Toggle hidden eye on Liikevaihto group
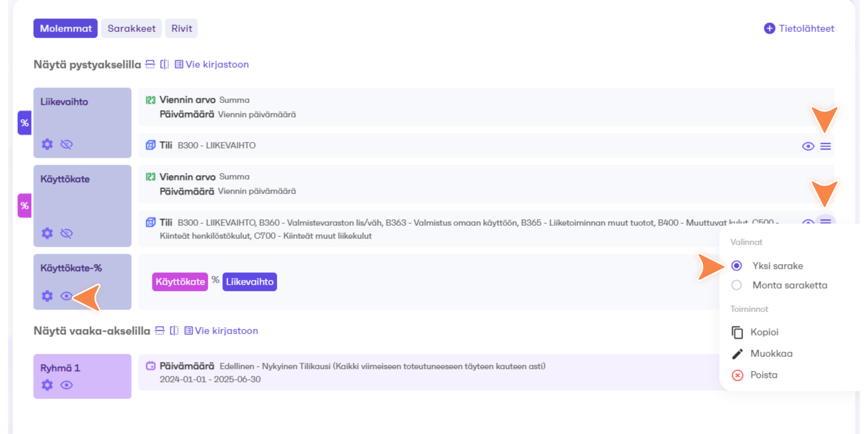Image resolution: width=868 pixels, height=434 pixels. [x=66, y=145]
